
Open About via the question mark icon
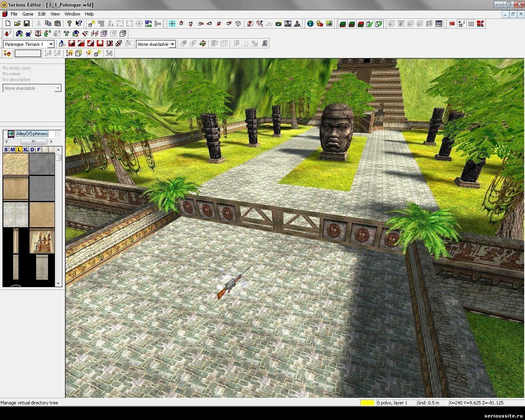[x=69, y=24]
